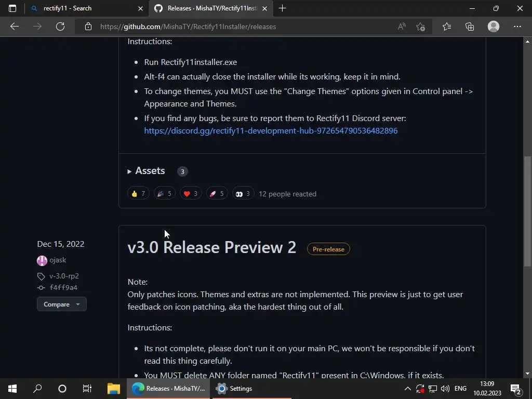Add thumbs up reaction

[138, 194]
